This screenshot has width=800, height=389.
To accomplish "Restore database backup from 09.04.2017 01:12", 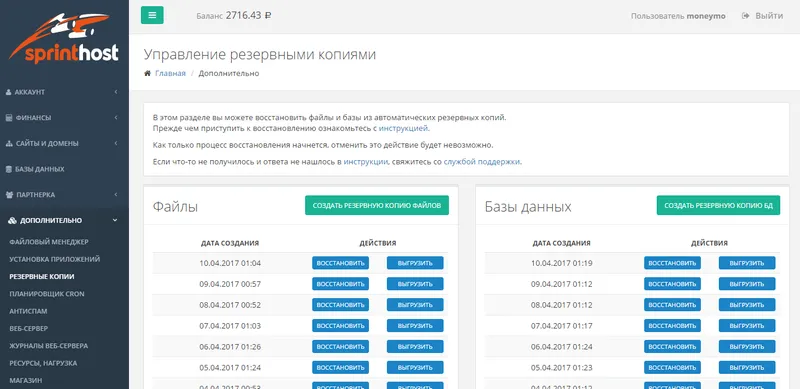I will [x=672, y=284].
